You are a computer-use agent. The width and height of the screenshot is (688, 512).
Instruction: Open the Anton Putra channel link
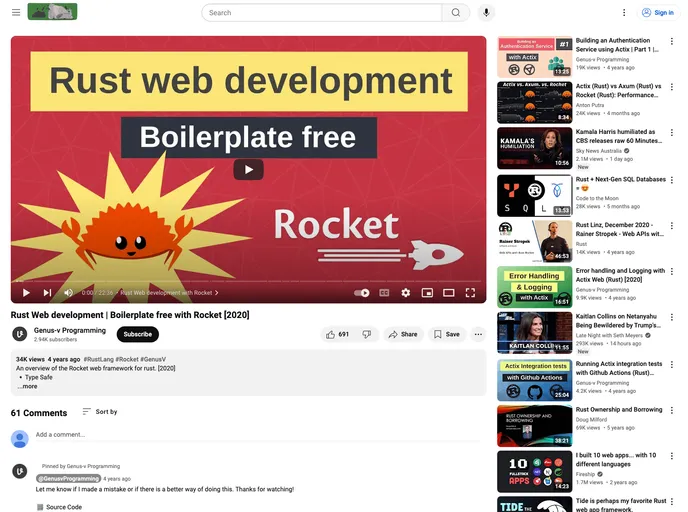pos(590,105)
